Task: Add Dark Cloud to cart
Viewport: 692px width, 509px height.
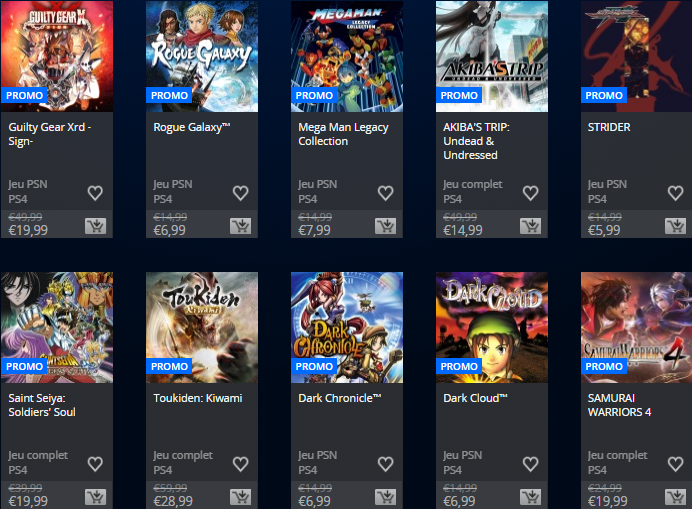Action: 530,497
